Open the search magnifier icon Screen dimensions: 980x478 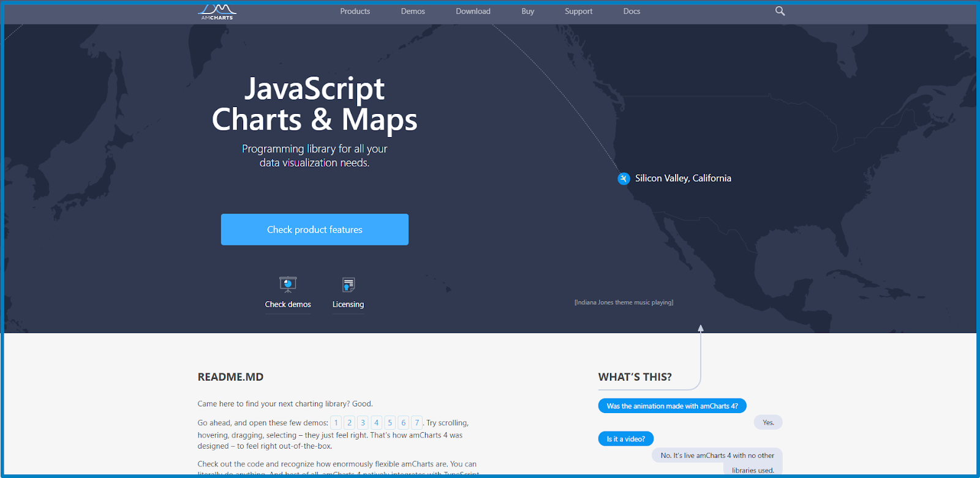point(780,11)
